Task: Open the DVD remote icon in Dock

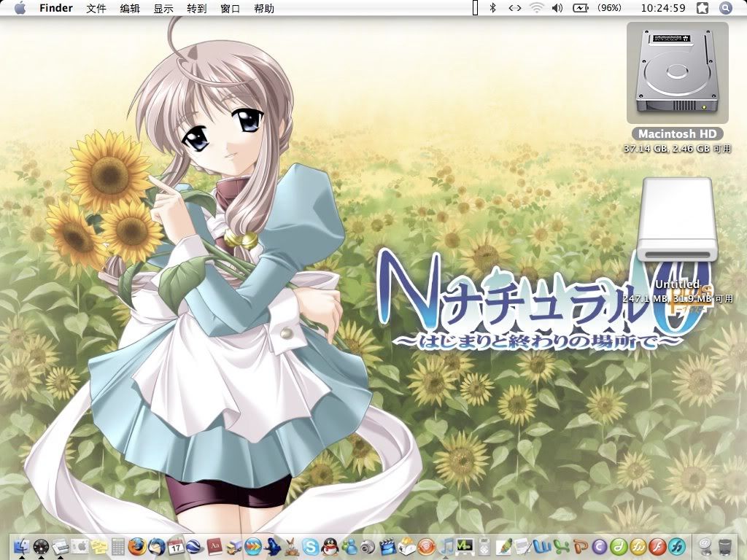Action: pyautogui.click(x=484, y=547)
